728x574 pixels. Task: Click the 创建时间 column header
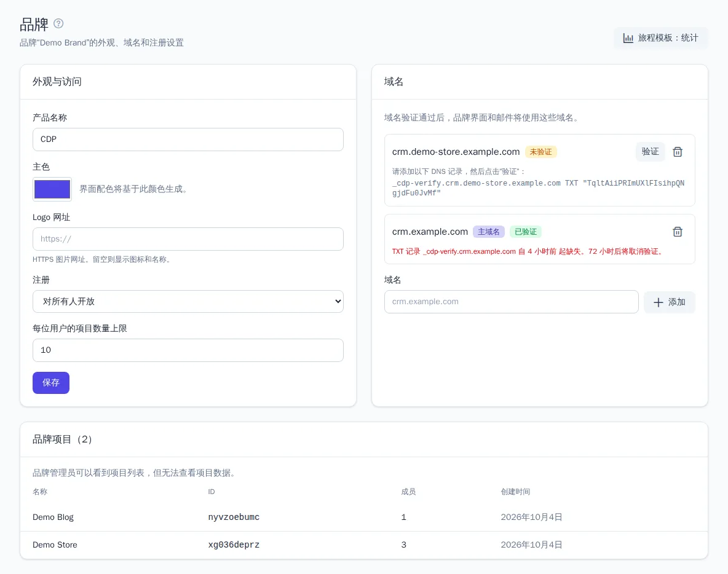[x=515, y=492]
